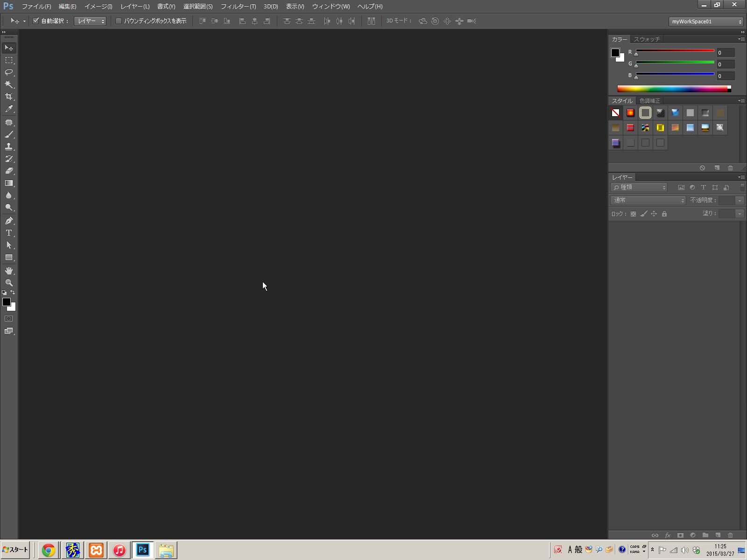Click the color spectrum ramp
The height and width of the screenshot is (560, 747).
pos(674,89)
